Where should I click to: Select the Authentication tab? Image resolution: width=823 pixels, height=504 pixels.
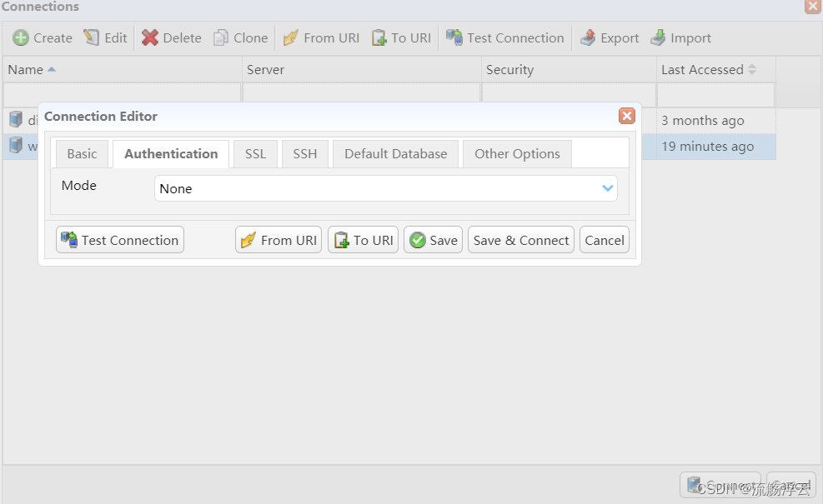coord(171,153)
